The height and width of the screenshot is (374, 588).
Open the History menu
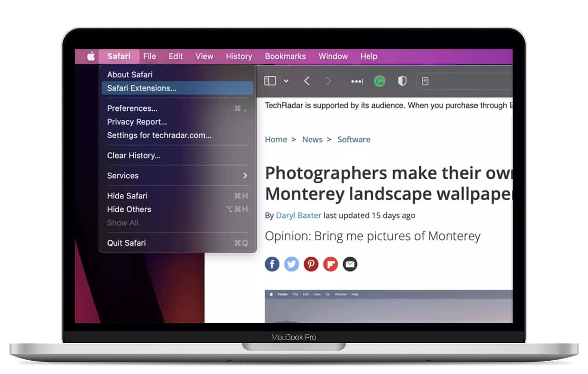tap(239, 56)
